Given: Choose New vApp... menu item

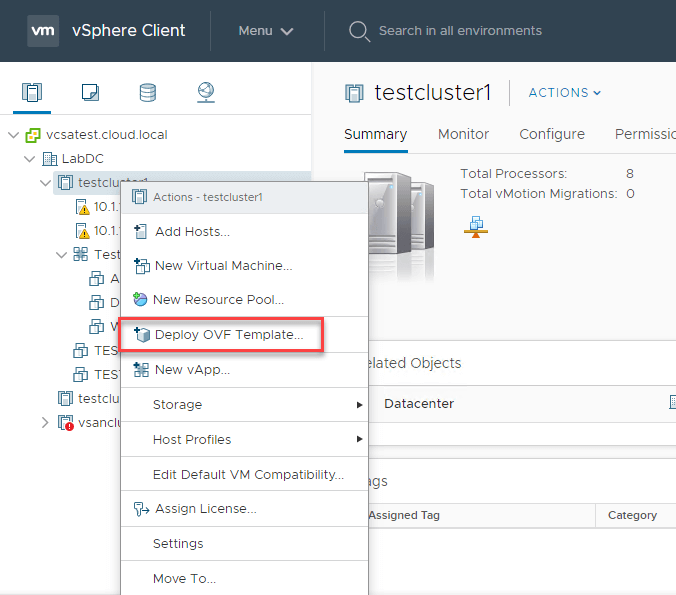Looking at the screenshot, I should pos(244,370).
